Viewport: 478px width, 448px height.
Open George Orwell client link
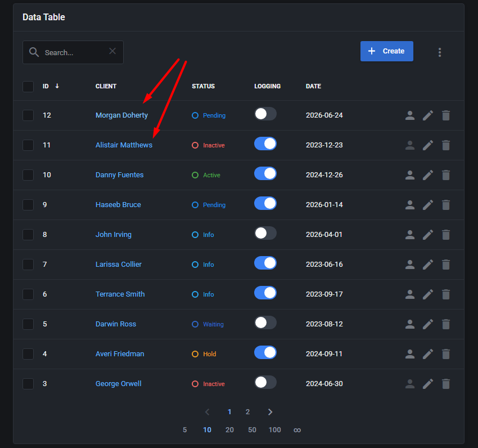tap(118, 384)
